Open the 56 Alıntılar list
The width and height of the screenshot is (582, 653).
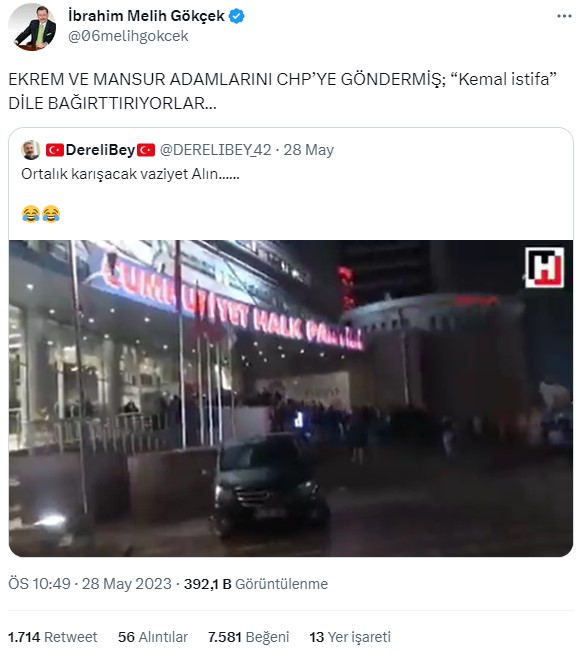153,637
